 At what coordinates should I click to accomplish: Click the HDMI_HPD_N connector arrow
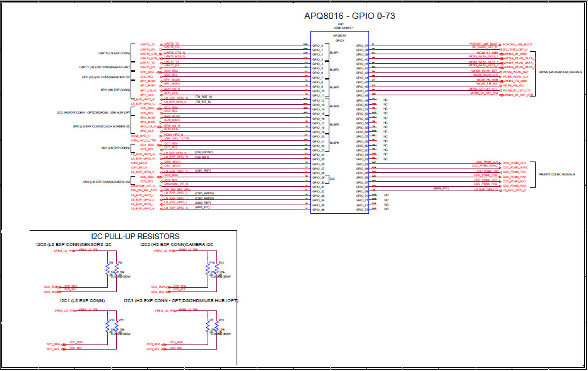pos(160,135)
